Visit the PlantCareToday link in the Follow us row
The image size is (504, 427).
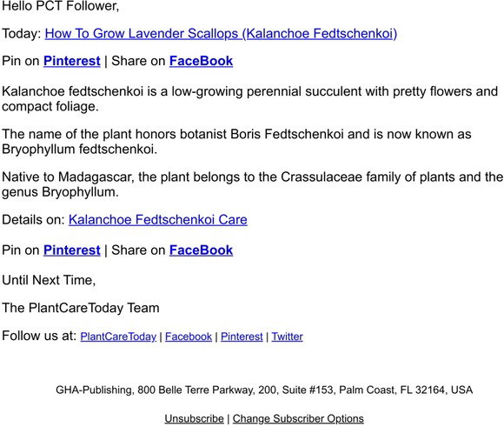click(118, 337)
